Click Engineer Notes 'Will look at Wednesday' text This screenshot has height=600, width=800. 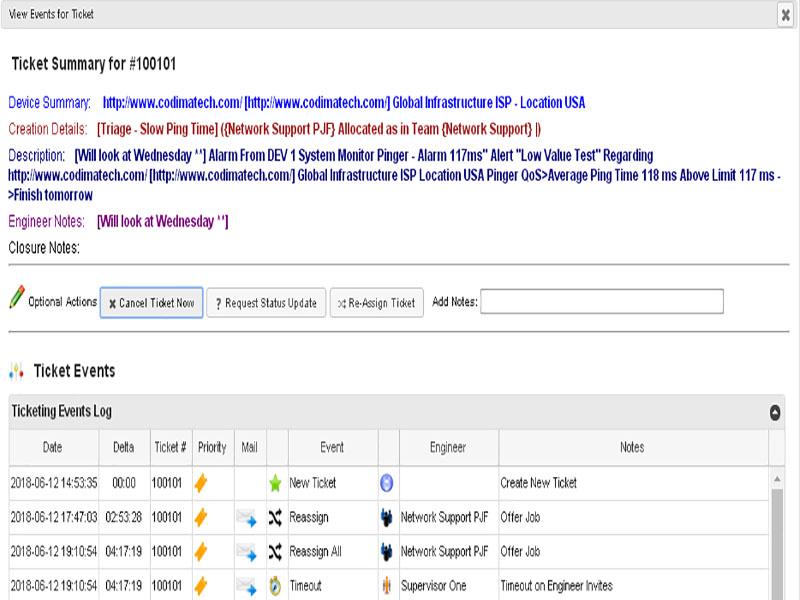pos(162,221)
